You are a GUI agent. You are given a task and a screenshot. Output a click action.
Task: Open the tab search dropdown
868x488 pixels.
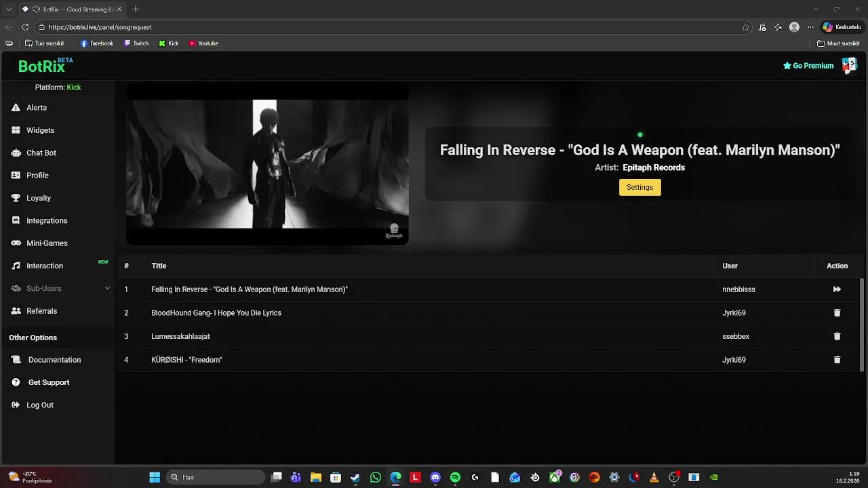pos(9,9)
